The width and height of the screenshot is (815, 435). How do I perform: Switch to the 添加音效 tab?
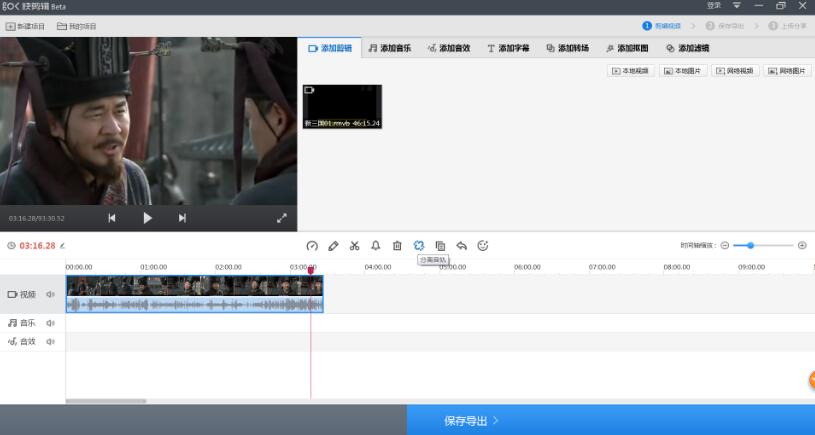(449, 48)
